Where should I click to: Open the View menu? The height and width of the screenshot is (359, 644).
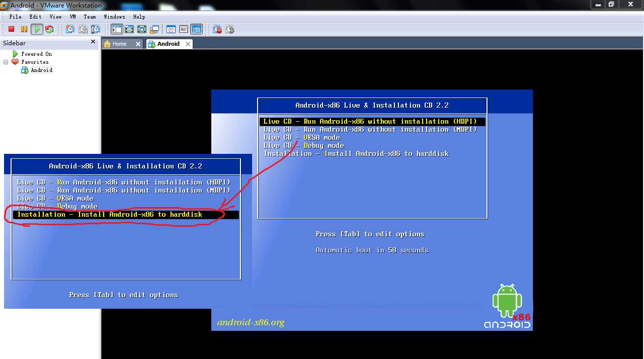coord(55,17)
